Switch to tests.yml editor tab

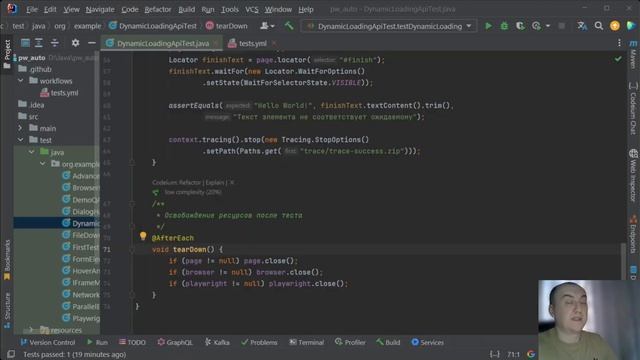pyautogui.click(x=253, y=43)
